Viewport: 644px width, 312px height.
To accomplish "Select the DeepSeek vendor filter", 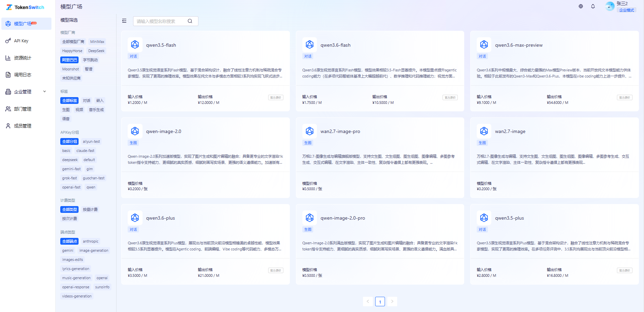I will pyautogui.click(x=96, y=51).
